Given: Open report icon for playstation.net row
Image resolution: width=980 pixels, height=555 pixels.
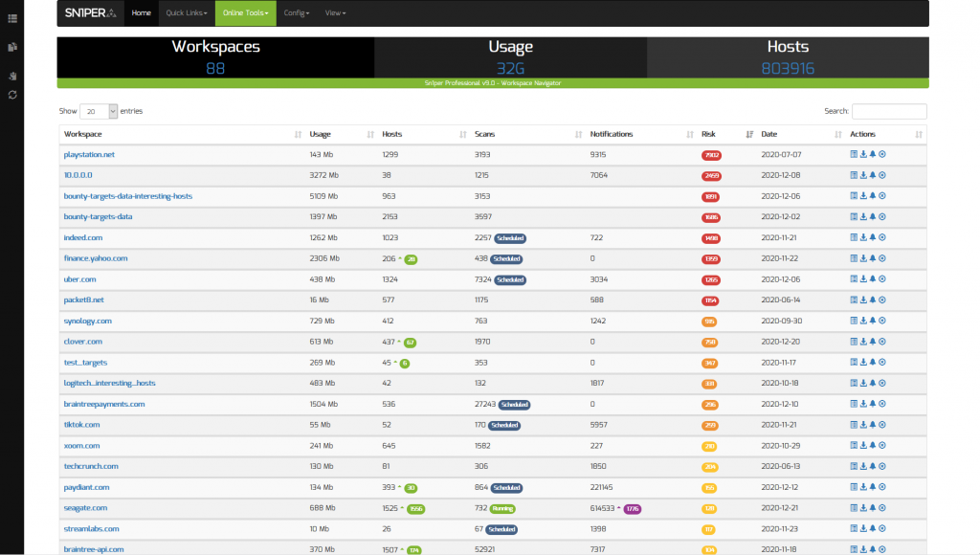Looking at the screenshot, I should pos(854,154).
